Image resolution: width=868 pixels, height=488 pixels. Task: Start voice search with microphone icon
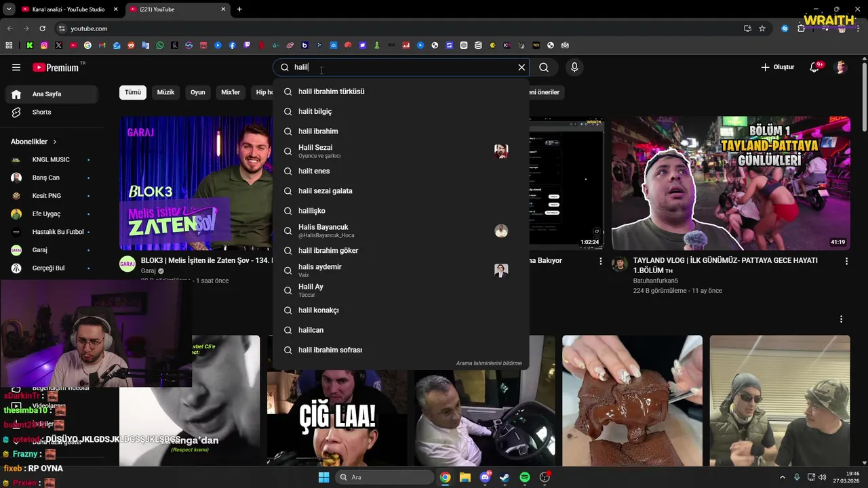574,67
